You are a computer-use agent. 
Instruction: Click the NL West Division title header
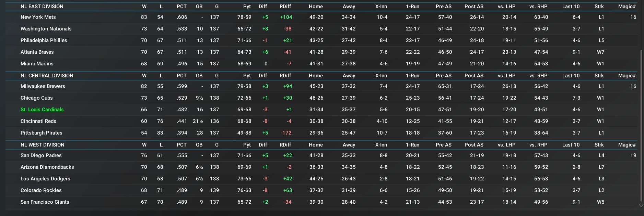[x=42, y=145]
